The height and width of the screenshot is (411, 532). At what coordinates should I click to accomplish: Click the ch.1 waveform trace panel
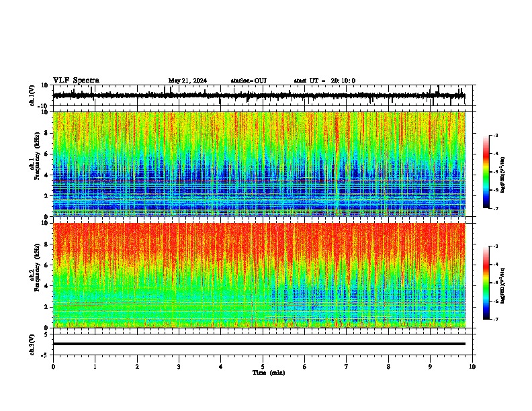tap(264, 95)
